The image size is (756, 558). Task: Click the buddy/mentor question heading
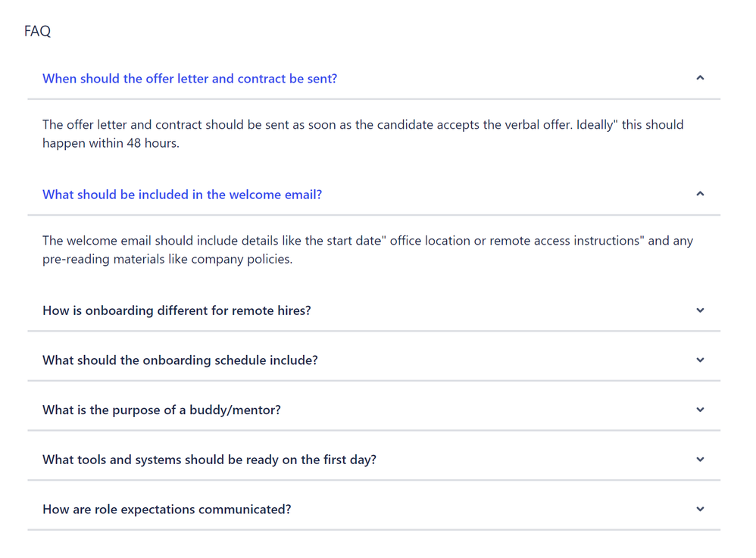163,410
